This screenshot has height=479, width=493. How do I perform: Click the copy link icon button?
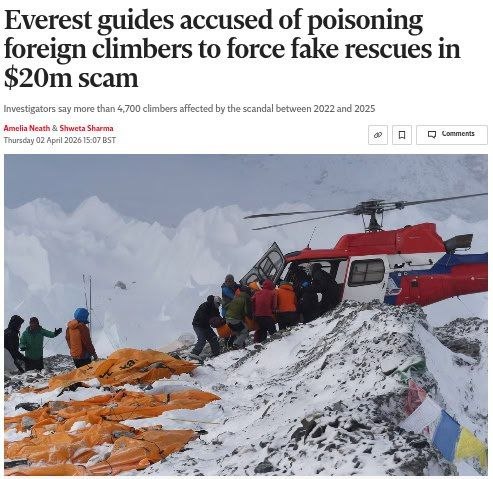[378, 135]
